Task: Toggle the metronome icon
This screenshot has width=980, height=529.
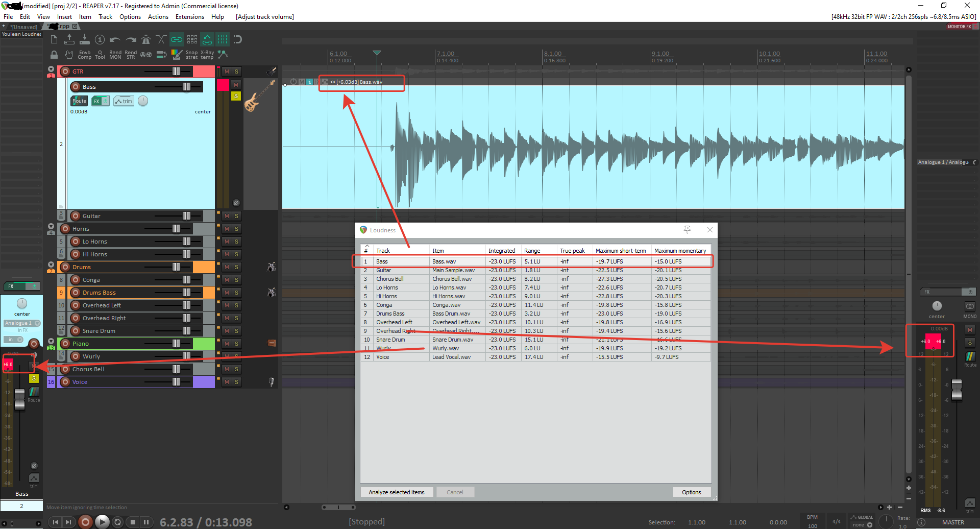Action: tap(146, 39)
